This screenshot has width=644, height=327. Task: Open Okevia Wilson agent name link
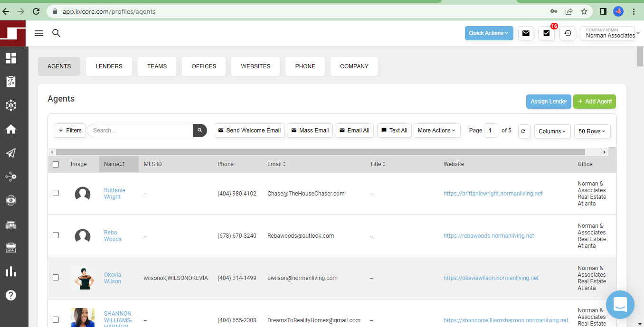113,278
